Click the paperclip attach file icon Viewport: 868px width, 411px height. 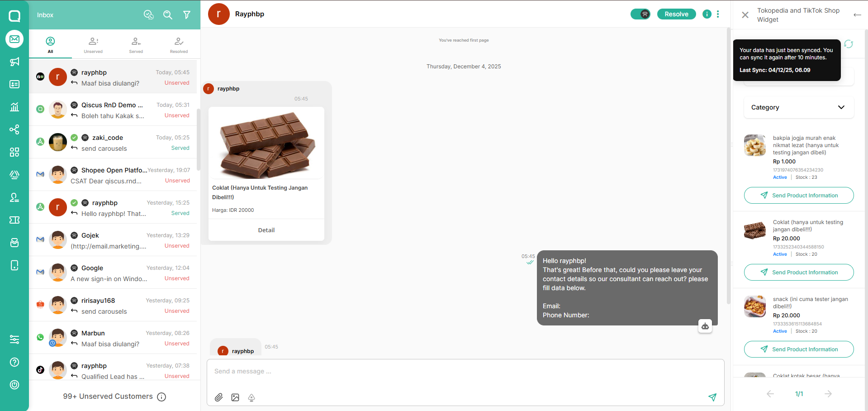219,397
